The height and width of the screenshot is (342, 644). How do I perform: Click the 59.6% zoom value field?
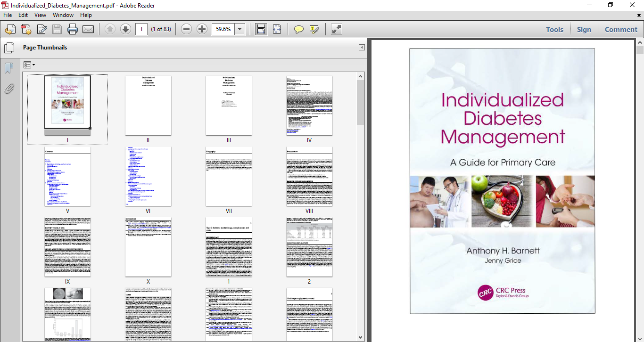tap(223, 29)
